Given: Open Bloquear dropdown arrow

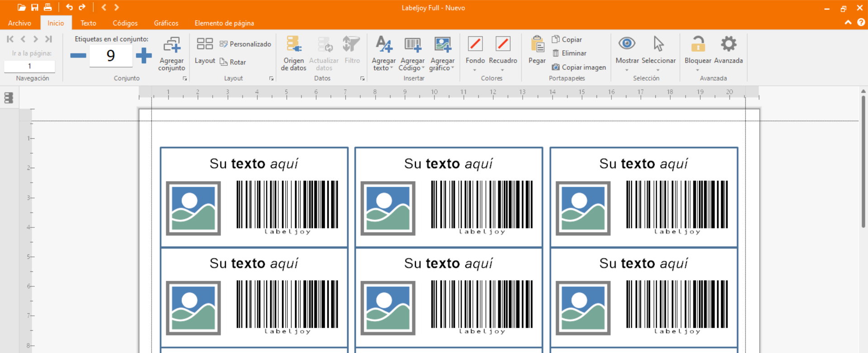Looking at the screenshot, I should pos(697,70).
